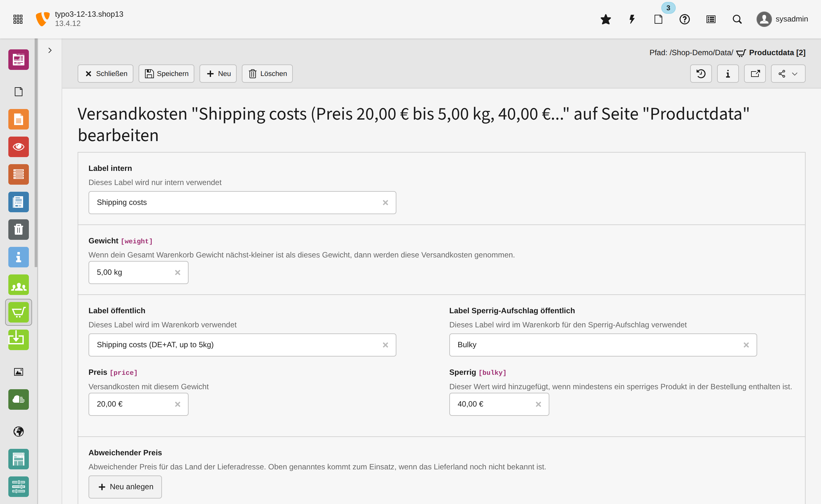Clear the Sperrig 40,00 € value
821x504 pixels.
[x=538, y=404]
